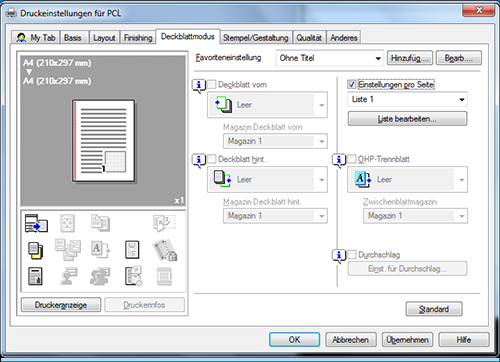Click the greyed letter A page icon
The image size is (500, 362).
(x=100, y=250)
